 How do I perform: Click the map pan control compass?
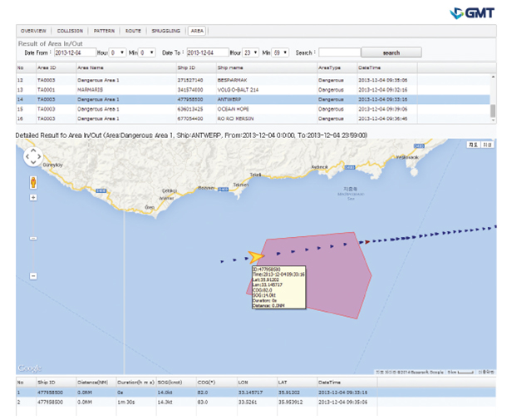point(33,157)
